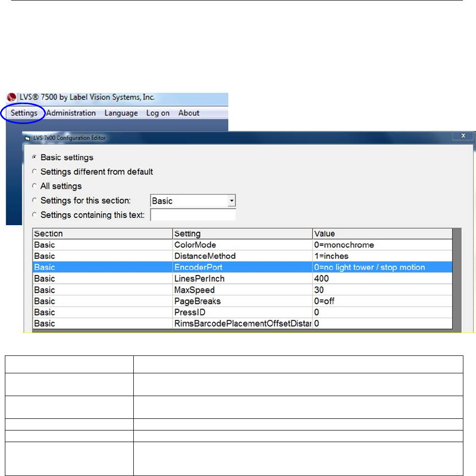Select the Basic settings radio button
Image resolution: width=476 pixels, height=476 pixels.
[x=34, y=157]
